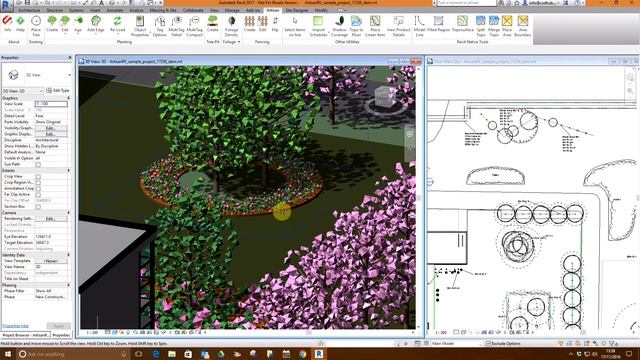Screen dimensions: 640x360
Task: Toggle Exclude Options checkbox in status bar
Action: tap(488, 344)
